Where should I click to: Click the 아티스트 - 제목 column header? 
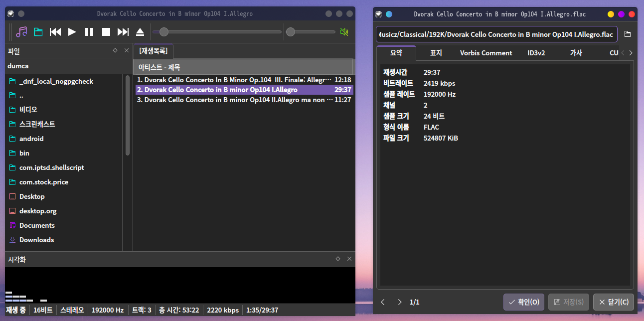pos(243,67)
